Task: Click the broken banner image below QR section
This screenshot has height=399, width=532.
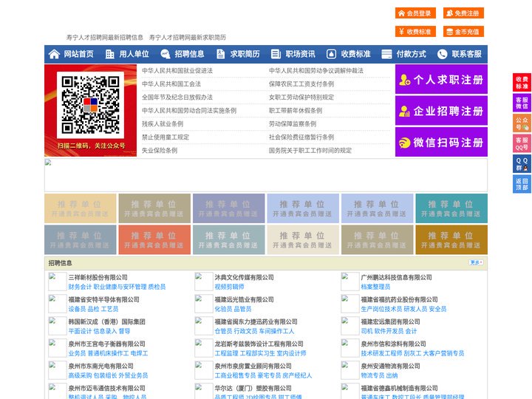Action: point(266,175)
